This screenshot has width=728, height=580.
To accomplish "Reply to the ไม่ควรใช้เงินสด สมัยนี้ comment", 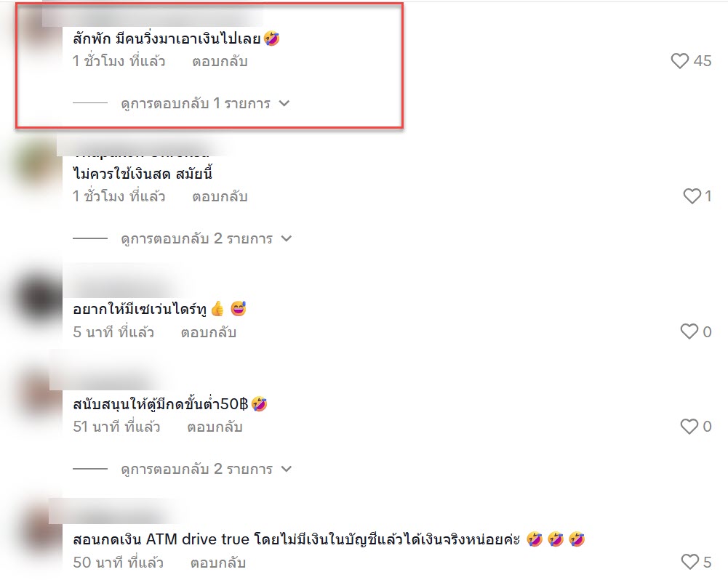I will (x=220, y=197).
